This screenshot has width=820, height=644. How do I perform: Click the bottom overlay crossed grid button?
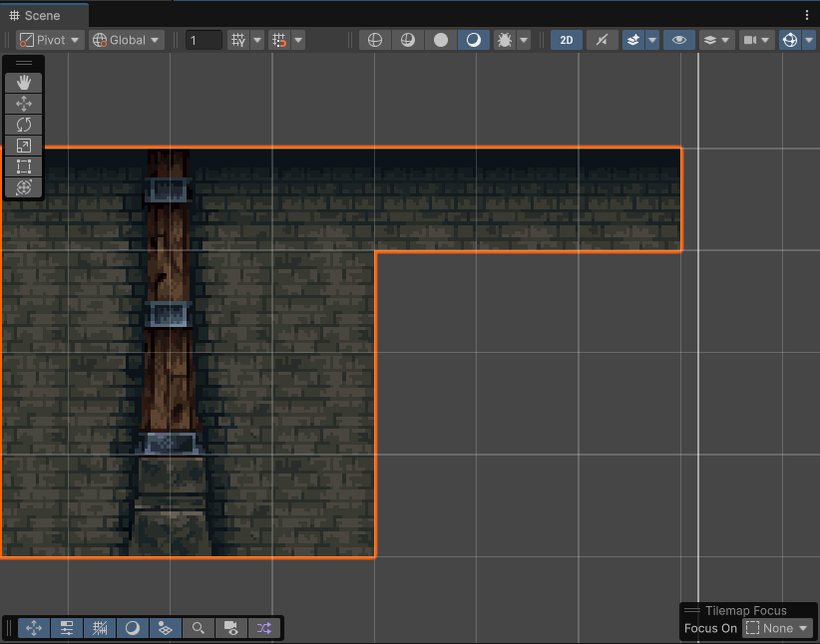[x=100, y=628]
